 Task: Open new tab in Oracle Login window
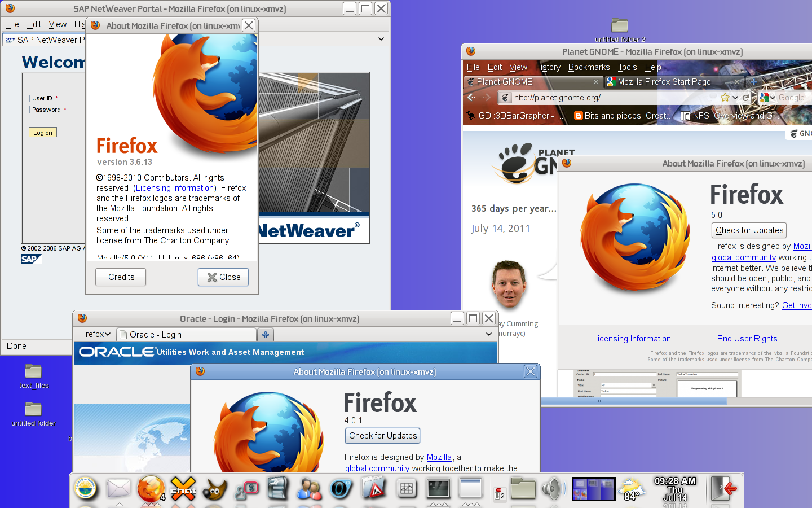tap(266, 335)
